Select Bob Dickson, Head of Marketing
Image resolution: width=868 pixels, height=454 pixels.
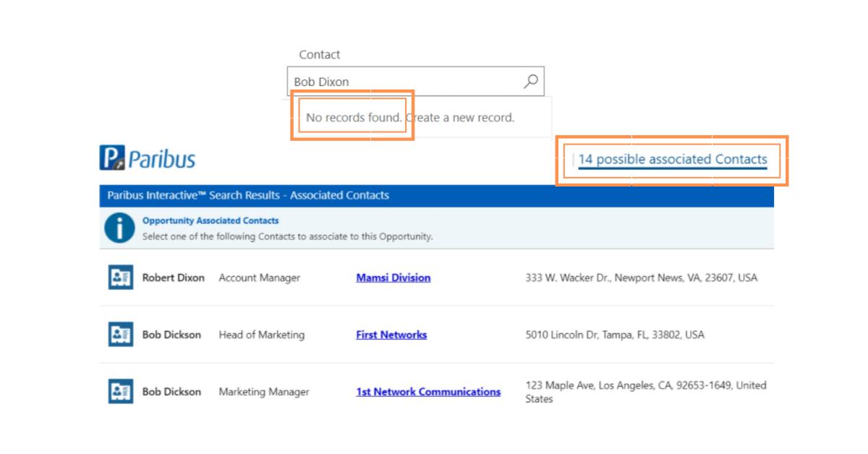point(171,335)
